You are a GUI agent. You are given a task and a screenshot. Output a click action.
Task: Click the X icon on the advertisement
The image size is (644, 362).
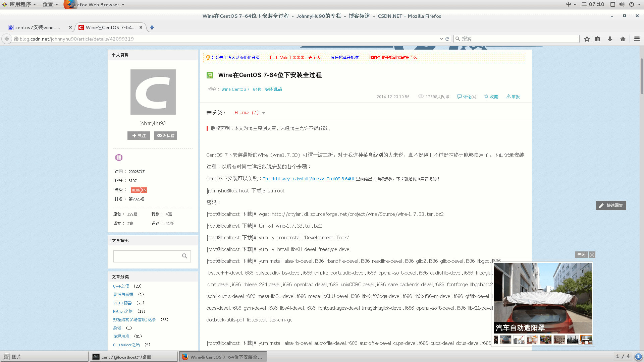pyautogui.click(x=592, y=255)
